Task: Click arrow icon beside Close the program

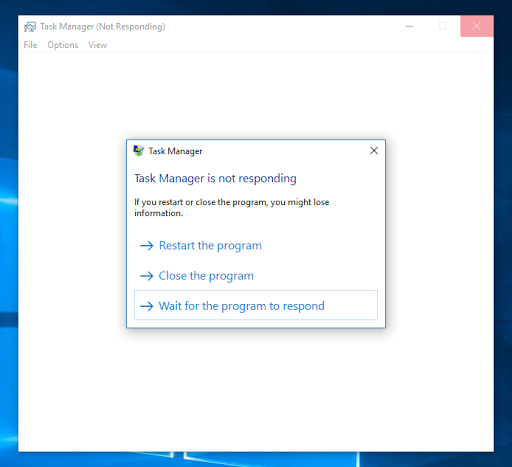Action: tap(146, 276)
